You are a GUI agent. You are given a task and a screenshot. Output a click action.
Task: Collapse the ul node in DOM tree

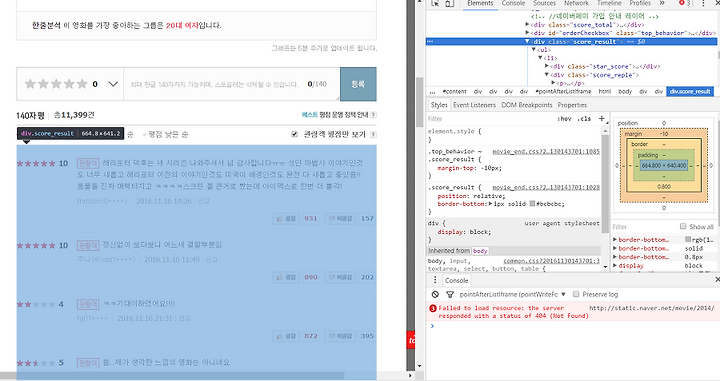point(534,50)
